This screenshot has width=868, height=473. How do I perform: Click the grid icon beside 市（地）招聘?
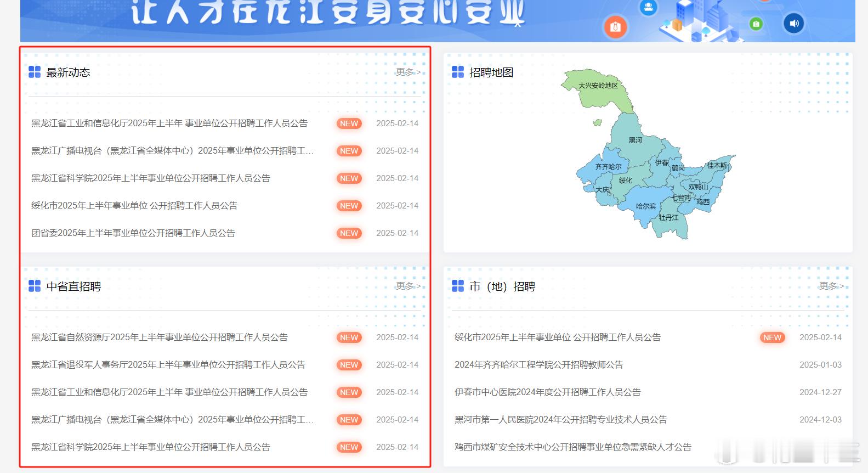pos(458,286)
